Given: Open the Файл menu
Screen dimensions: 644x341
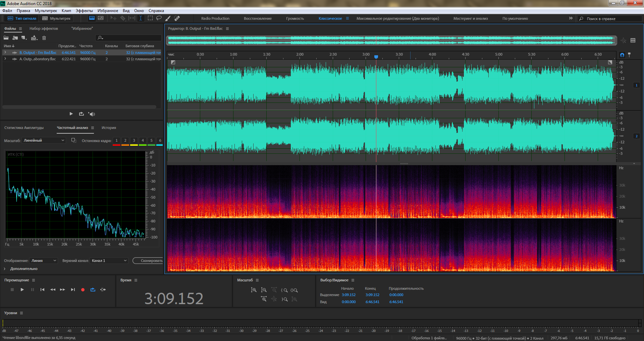Looking at the screenshot, I should coord(7,11).
